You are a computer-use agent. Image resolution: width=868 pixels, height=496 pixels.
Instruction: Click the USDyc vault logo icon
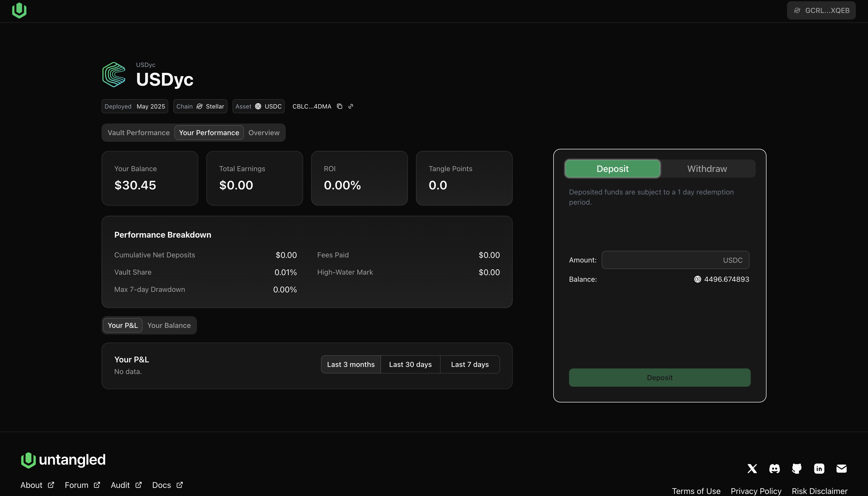point(114,75)
